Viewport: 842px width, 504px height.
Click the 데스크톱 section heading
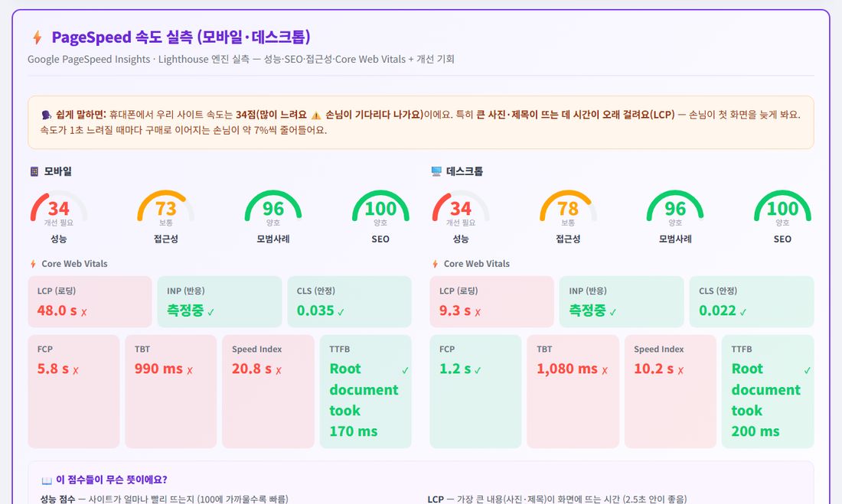point(465,171)
